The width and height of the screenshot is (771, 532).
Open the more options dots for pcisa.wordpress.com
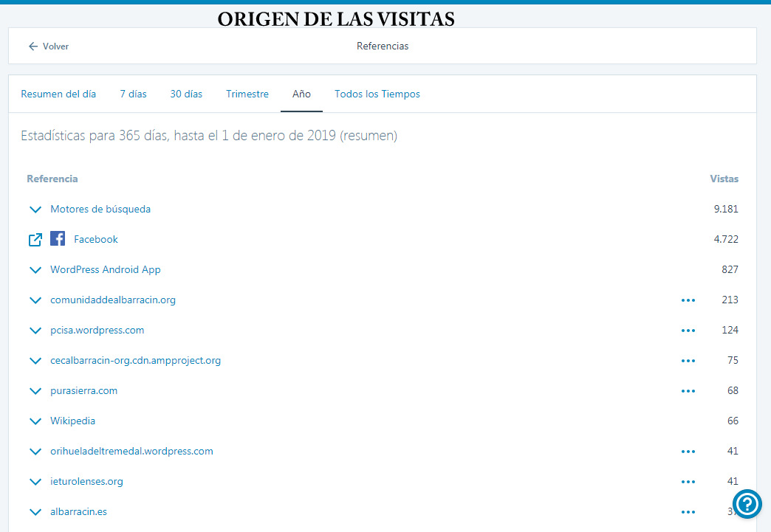688,331
